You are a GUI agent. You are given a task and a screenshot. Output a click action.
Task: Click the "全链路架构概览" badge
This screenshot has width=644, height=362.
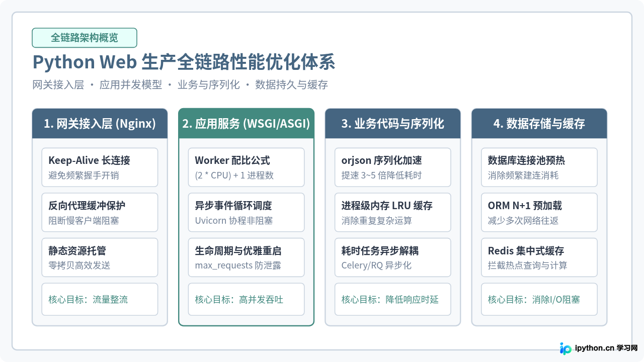(x=85, y=38)
